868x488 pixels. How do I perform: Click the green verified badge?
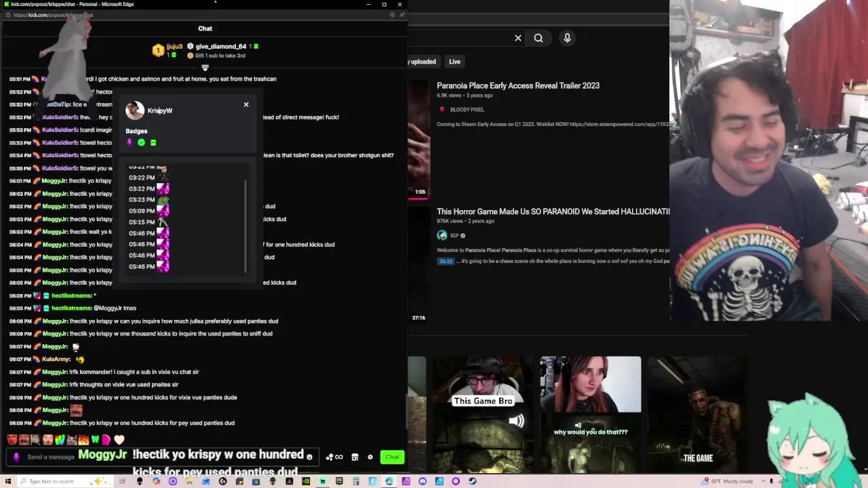pyautogui.click(x=141, y=142)
